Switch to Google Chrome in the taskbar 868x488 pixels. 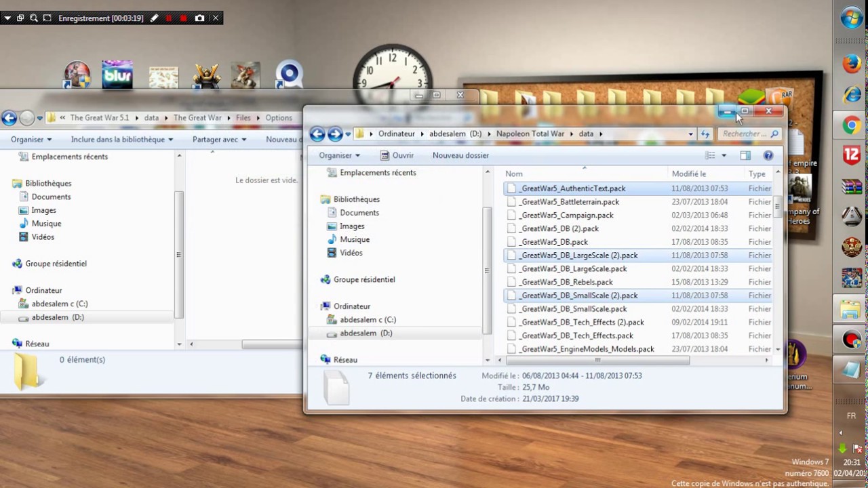pyautogui.click(x=852, y=125)
